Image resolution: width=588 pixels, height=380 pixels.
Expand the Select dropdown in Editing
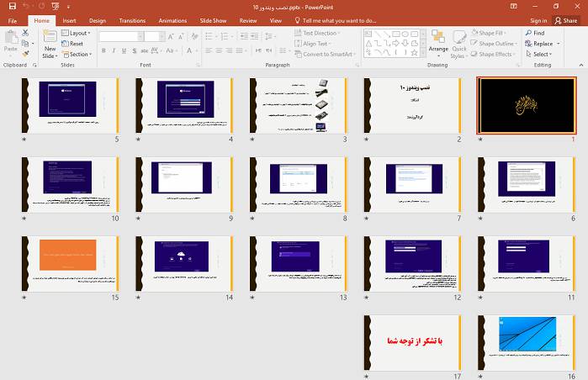click(539, 54)
